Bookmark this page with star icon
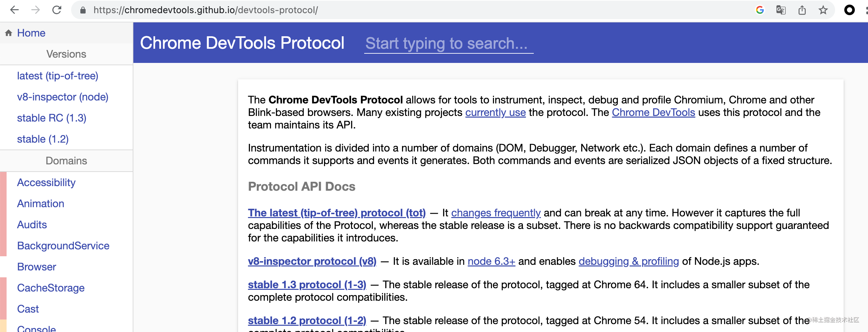Image resolution: width=868 pixels, height=332 pixels. tap(823, 10)
